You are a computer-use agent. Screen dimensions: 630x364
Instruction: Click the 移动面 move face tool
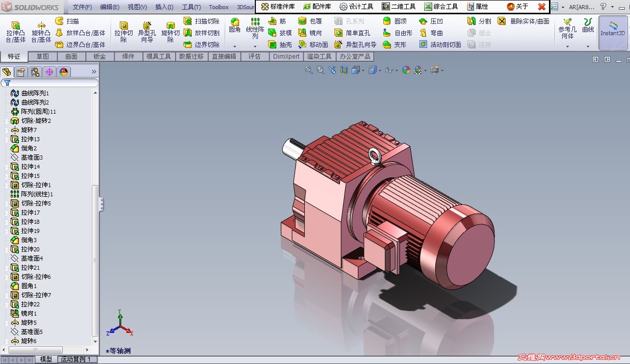[313, 45]
